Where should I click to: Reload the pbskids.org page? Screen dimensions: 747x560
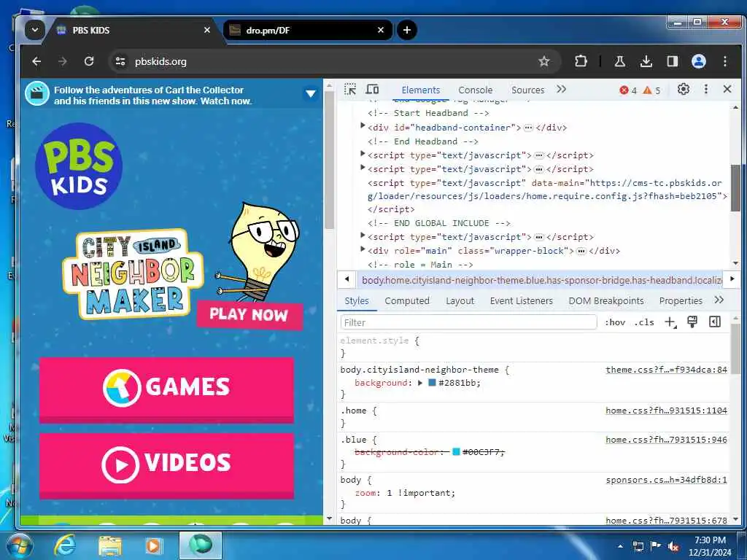[89, 61]
